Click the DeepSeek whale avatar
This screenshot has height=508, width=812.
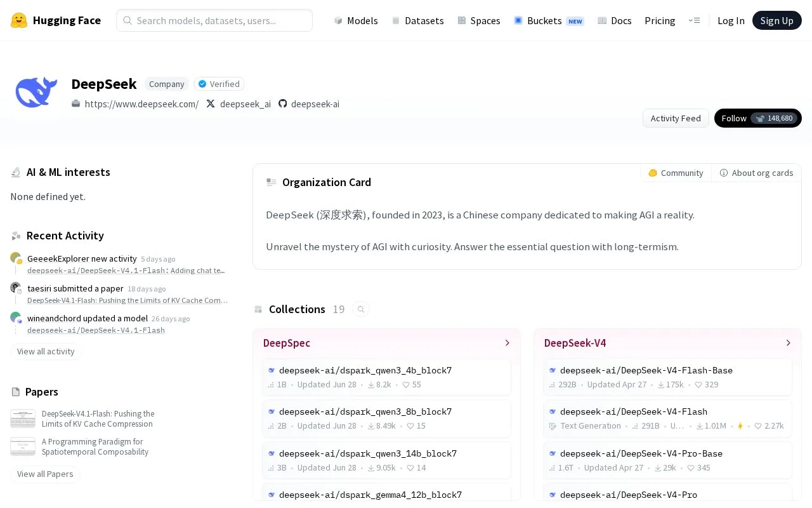pyautogui.click(x=36, y=93)
